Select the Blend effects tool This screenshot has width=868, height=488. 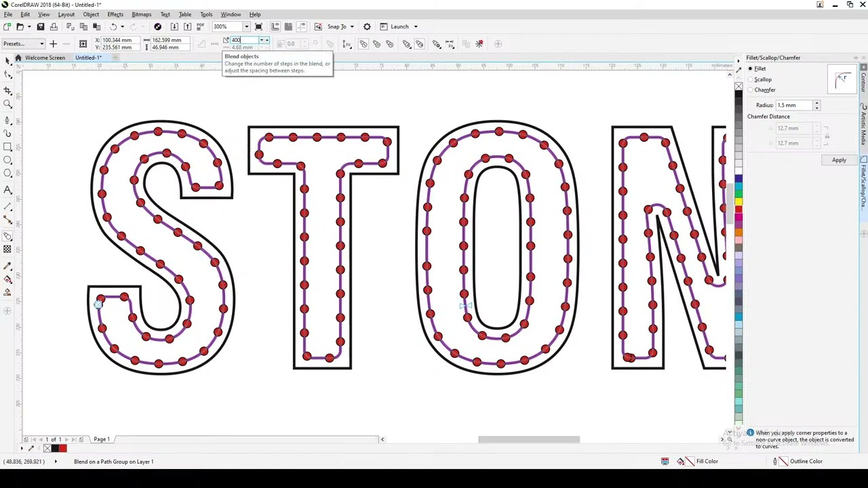(7, 236)
